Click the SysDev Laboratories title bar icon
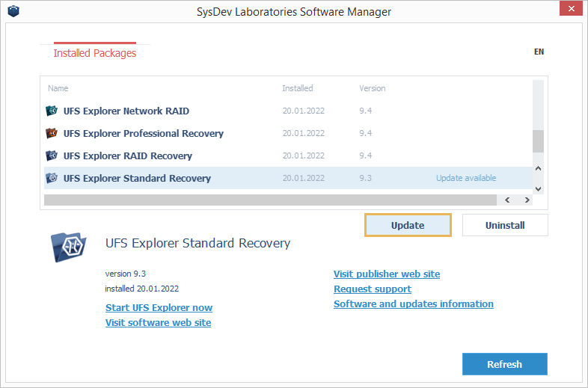 click(13, 11)
